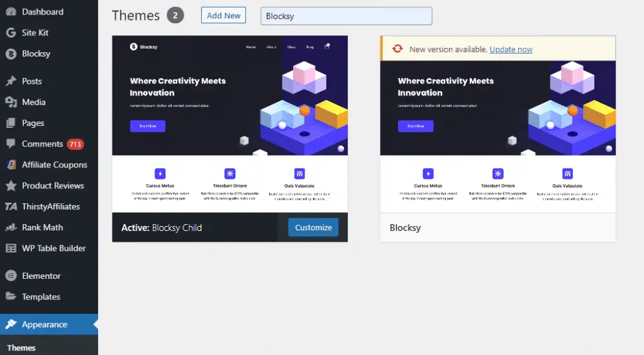Click the Add New theme button
The width and height of the screenshot is (644, 355).
point(223,15)
